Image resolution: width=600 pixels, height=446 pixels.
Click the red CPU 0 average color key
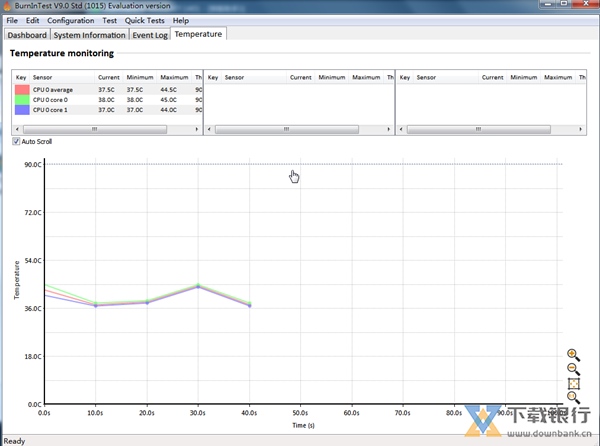click(22, 89)
